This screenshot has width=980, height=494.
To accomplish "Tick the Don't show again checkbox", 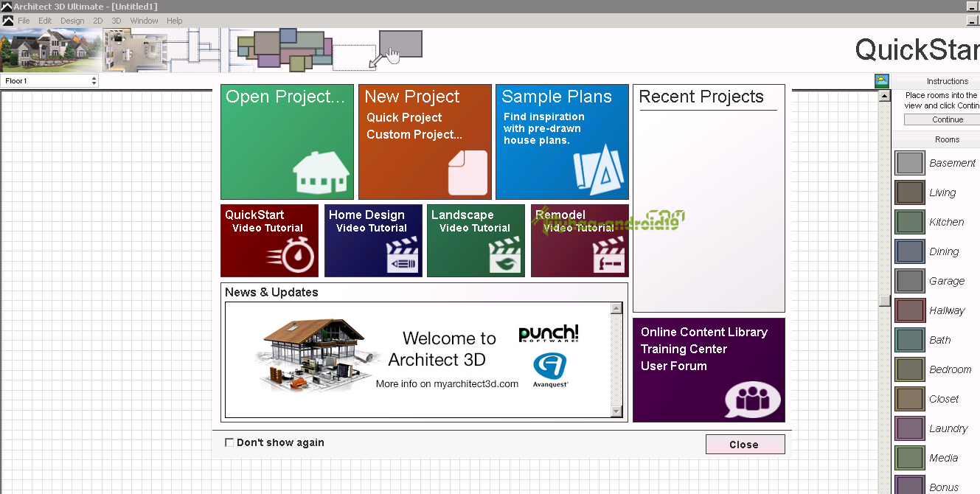I will click(x=229, y=442).
